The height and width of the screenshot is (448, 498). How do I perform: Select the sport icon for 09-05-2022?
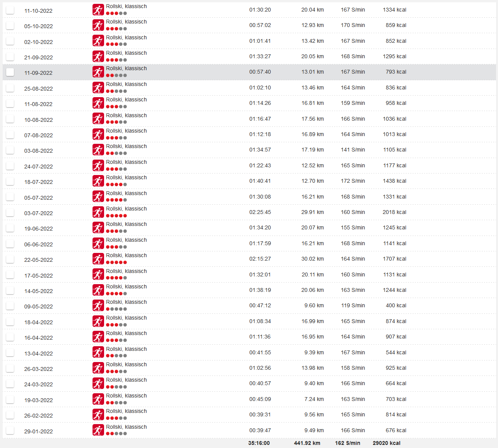coord(98,306)
